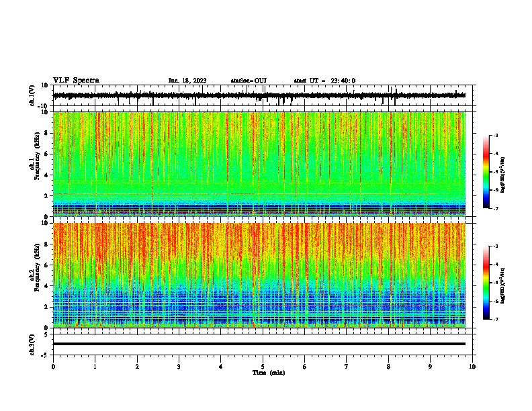This screenshot has height=411, width=532.
Task: Click the "station=OUI" label
Action: click(x=249, y=81)
